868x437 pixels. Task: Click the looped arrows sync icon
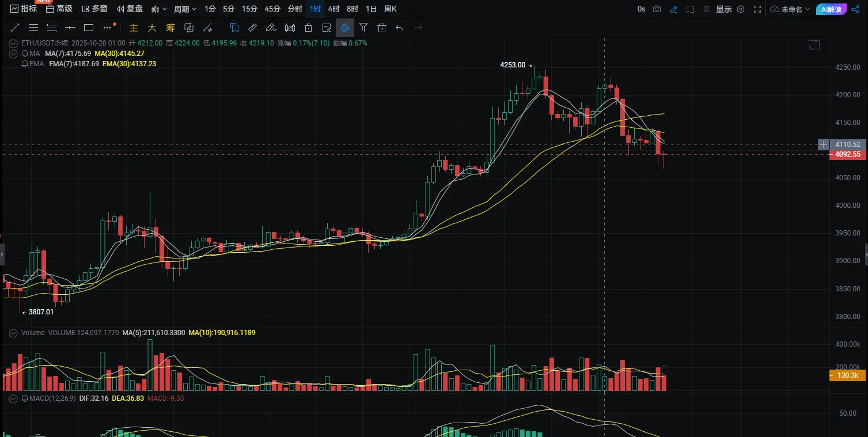coord(189,28)
